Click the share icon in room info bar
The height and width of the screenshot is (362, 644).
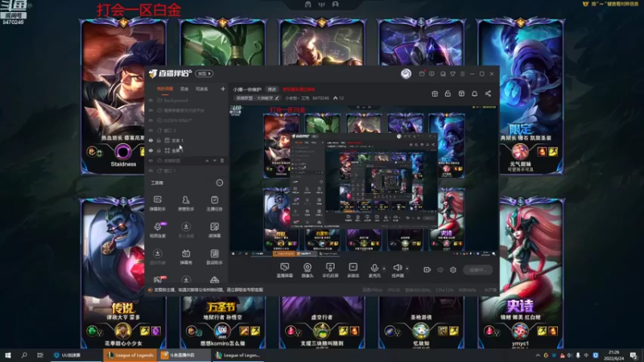(x=488, y=93)
